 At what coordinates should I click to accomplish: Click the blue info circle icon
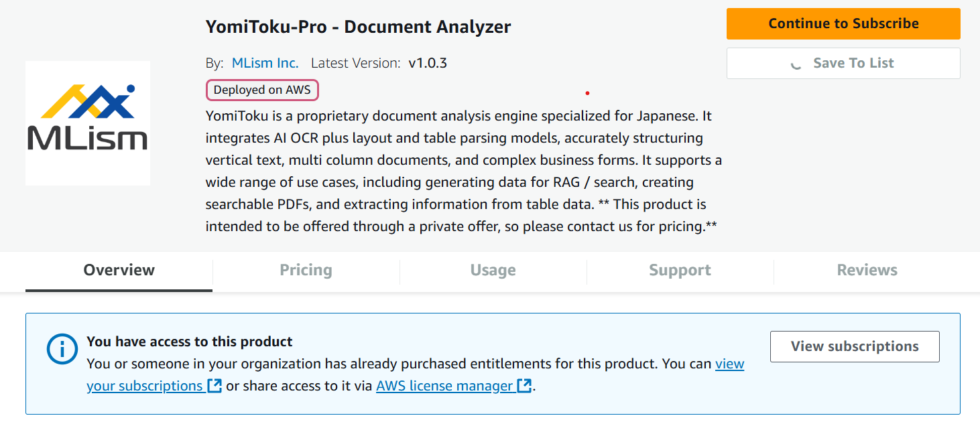62,348
